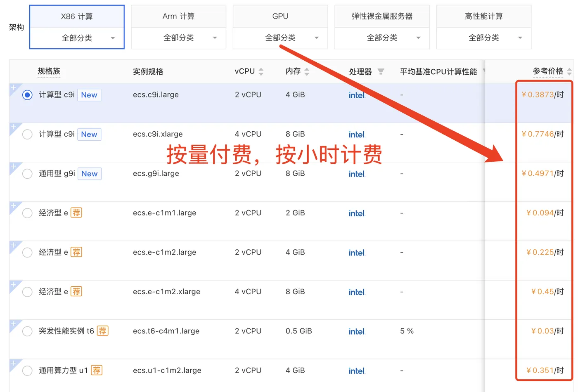This screenshot has width=578, height=392.
Task: Click the ¥0.7746/时 price
Action: [542, 134]
